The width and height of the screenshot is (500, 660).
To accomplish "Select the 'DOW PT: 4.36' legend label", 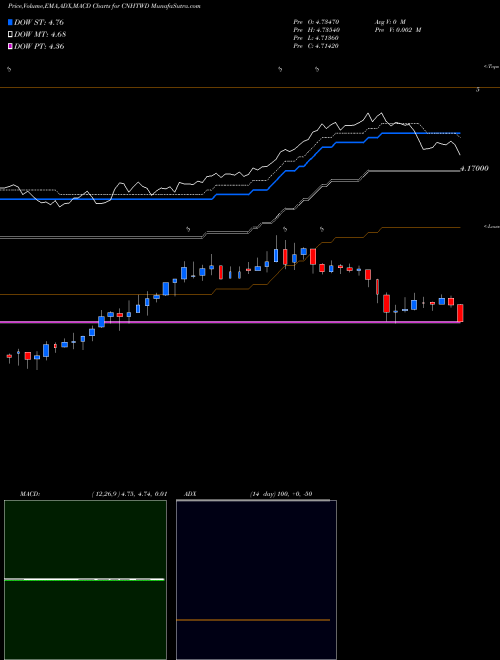I will [39, 46].
